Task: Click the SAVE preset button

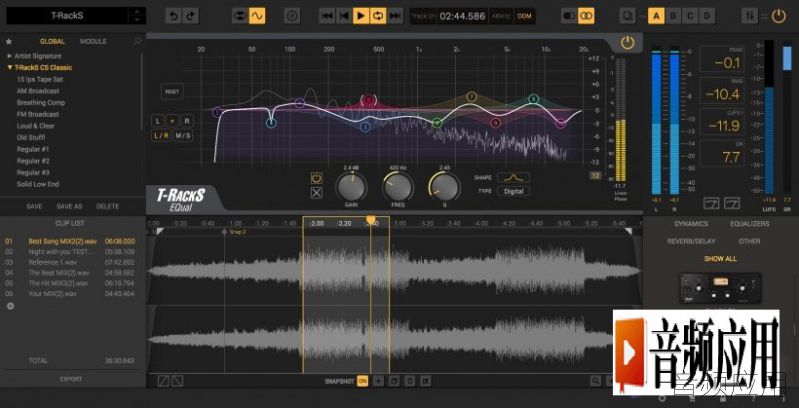Action: [x=34, y=206]
